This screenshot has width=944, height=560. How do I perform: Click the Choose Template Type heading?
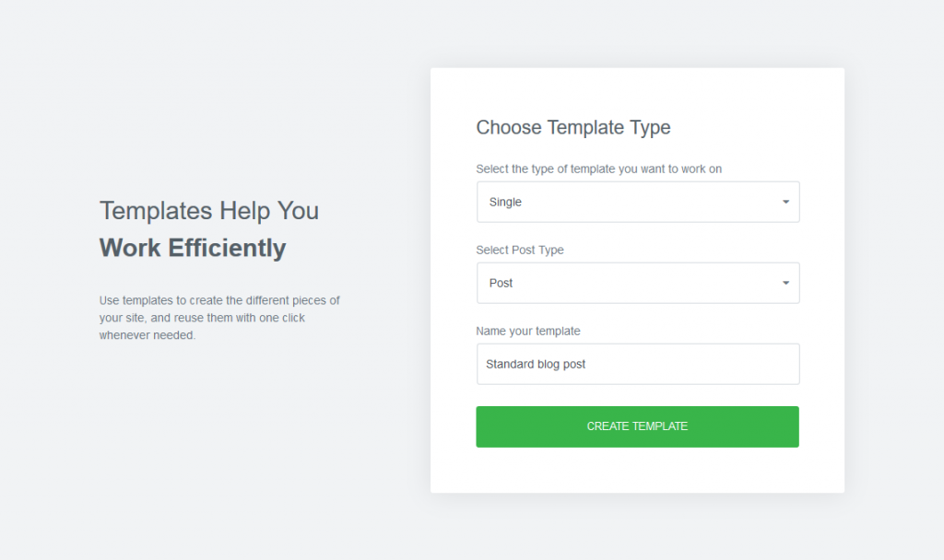572,127
